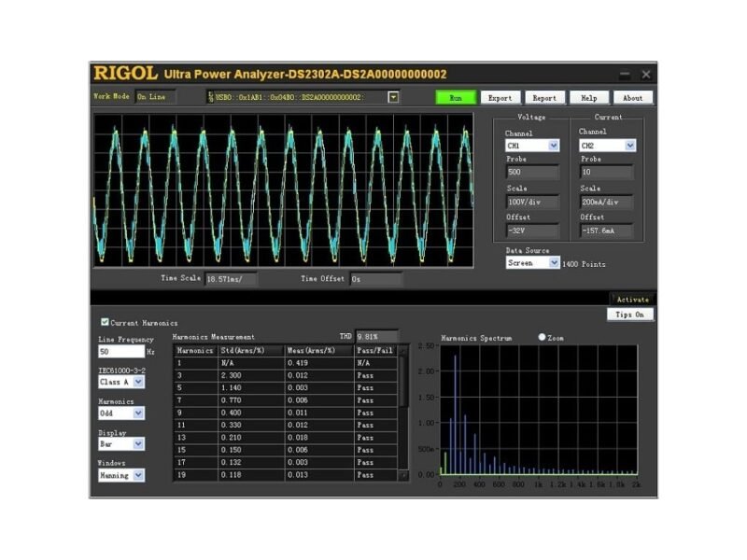747x560 pixels.
Task: Expand the USB device address dropdown
Action: point(393,97)
